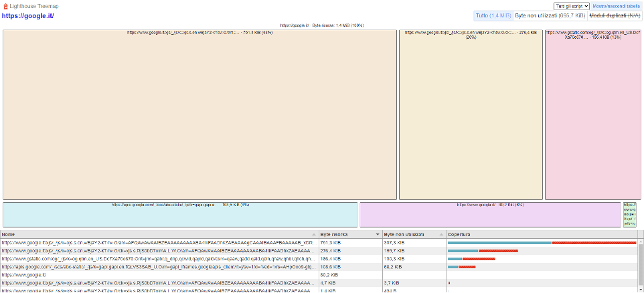Image resolution: width=644 pixels, height=293 pixels.
Task: Open the https://google.it/ page link
Action: coord(27,15)
